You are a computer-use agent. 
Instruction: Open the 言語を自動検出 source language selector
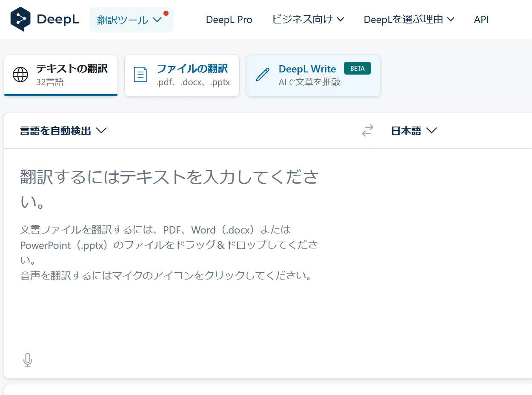[63, 131]
